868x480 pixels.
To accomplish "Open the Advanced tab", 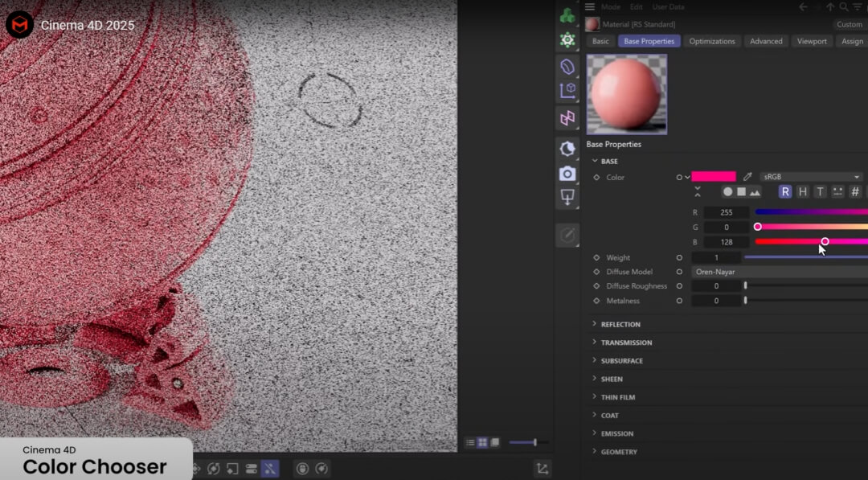I will click(766, 41).
